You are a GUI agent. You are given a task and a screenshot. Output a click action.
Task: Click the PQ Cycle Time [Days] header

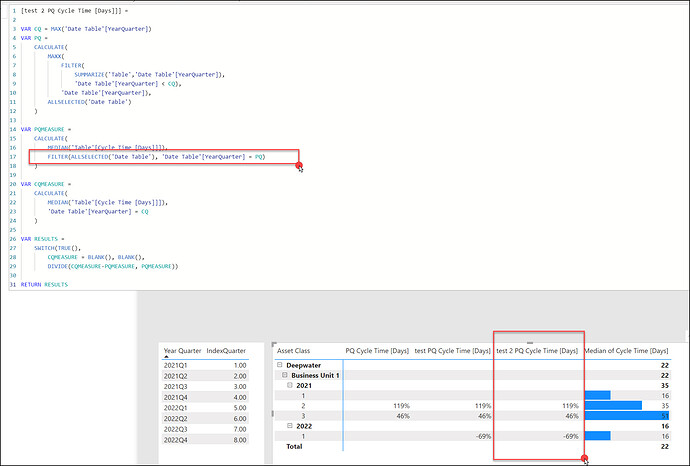click(x=377, y=351)
